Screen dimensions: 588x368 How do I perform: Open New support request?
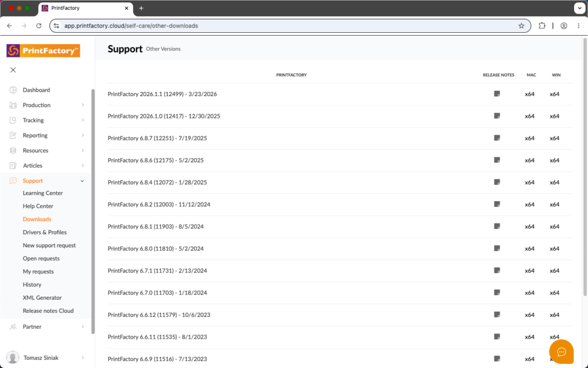49,246
